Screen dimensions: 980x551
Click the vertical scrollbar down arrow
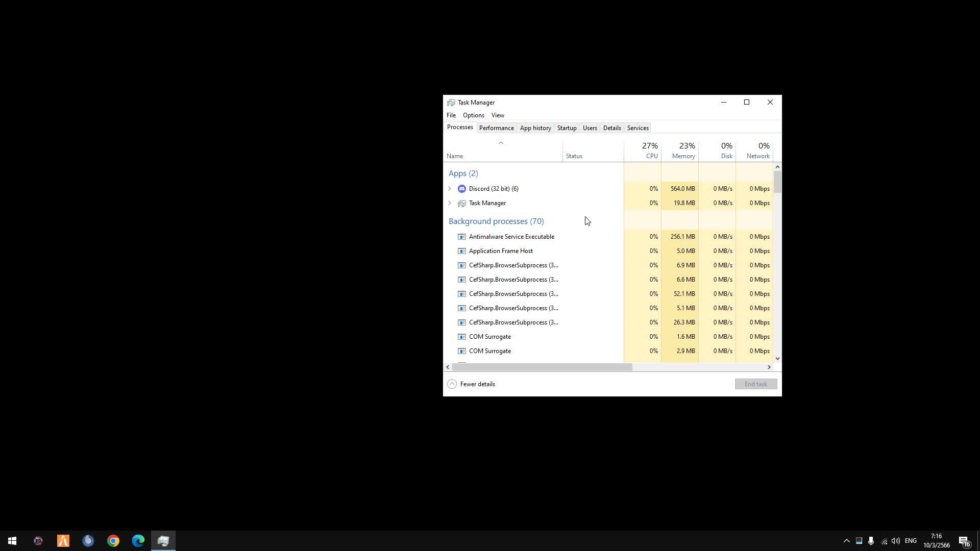(x=777, y=359)
